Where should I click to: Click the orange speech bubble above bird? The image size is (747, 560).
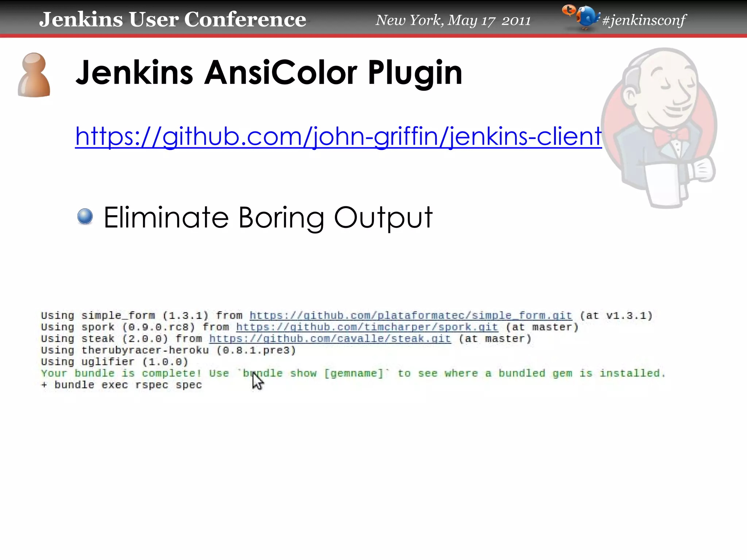click(x=568, y=10)
